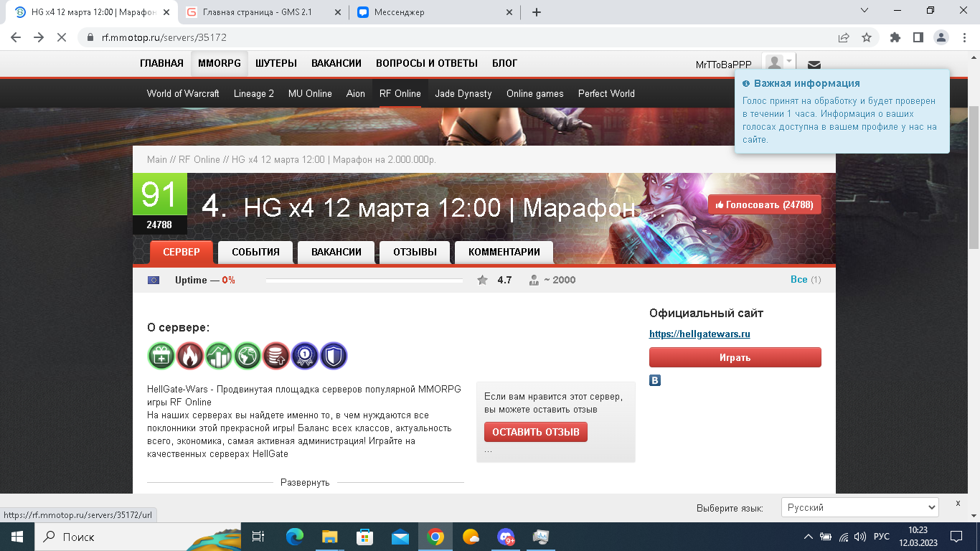This screenshot has height=551, width=980.
Task: Click ОСТАВИТЬ ОТЗЫВ button
Action: tap(536, 432)
